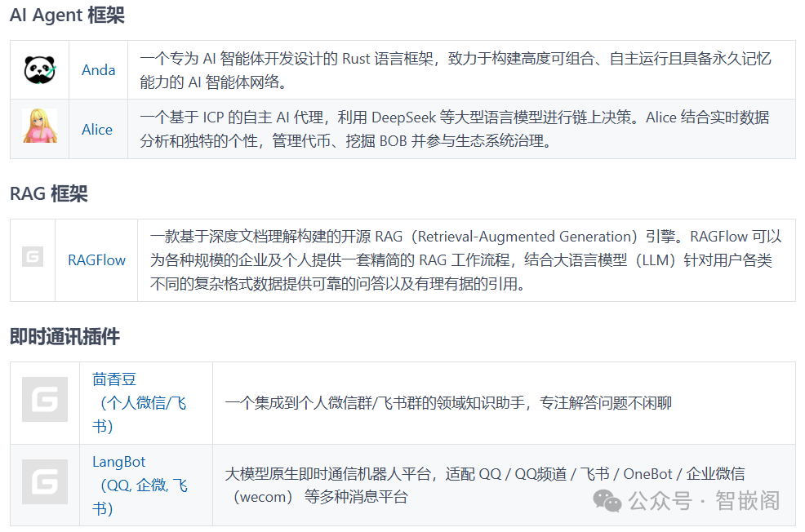Click the Anda panda logo icon

click(39, 70)
